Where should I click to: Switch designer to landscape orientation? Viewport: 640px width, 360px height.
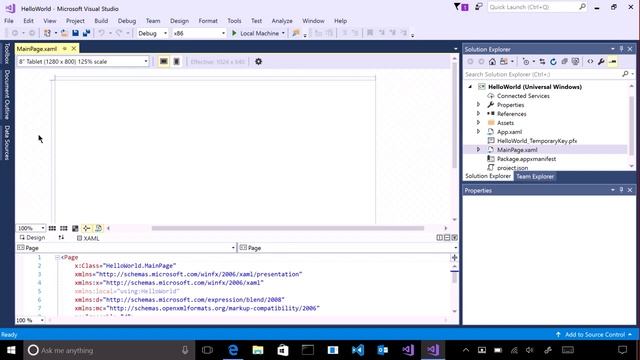[164, 62]
